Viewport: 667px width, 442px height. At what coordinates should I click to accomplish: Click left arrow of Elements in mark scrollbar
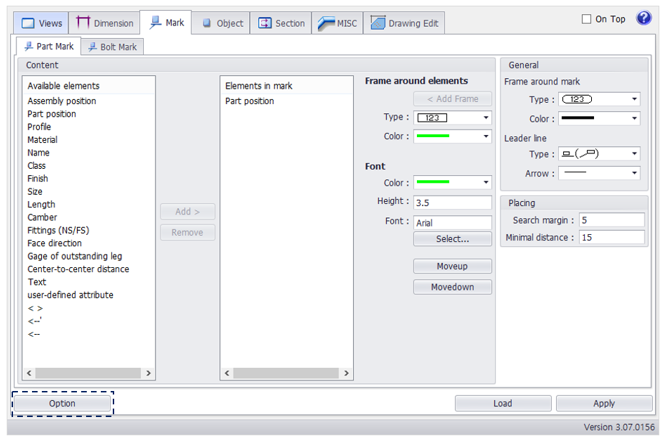point(227,373)
